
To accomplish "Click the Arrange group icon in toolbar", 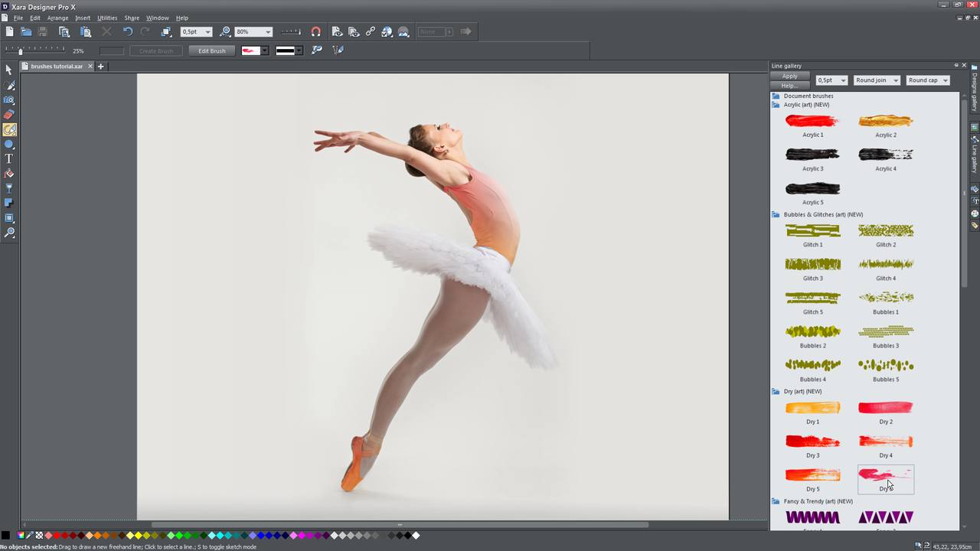I will tap(166, 31).
